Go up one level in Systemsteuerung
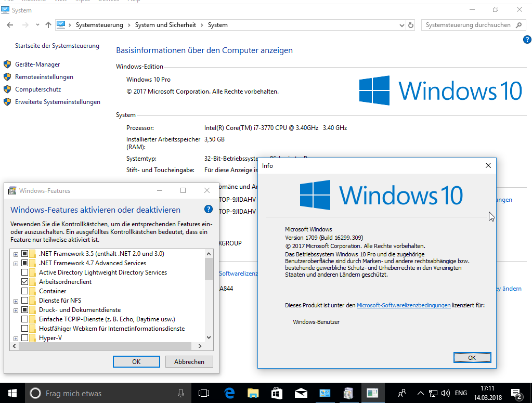 coord(48,25)
